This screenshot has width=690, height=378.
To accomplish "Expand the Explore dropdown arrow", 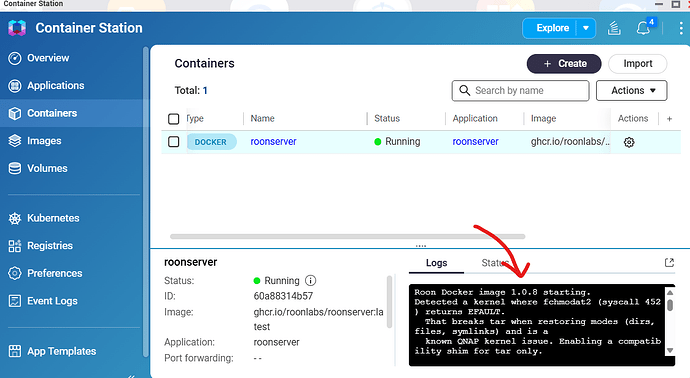I will coord(586,28).
